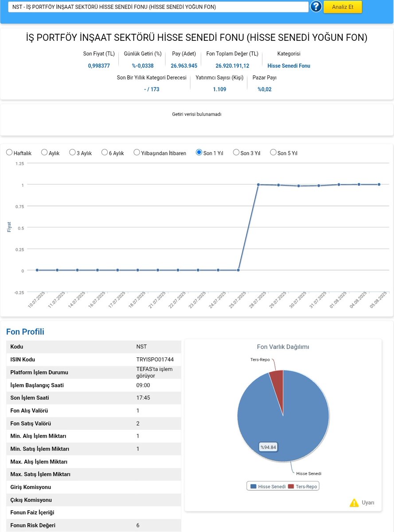Click the TEFAS'ta işlem görüyor status
The height and width of the screenshot is (532, 394).
154,372
